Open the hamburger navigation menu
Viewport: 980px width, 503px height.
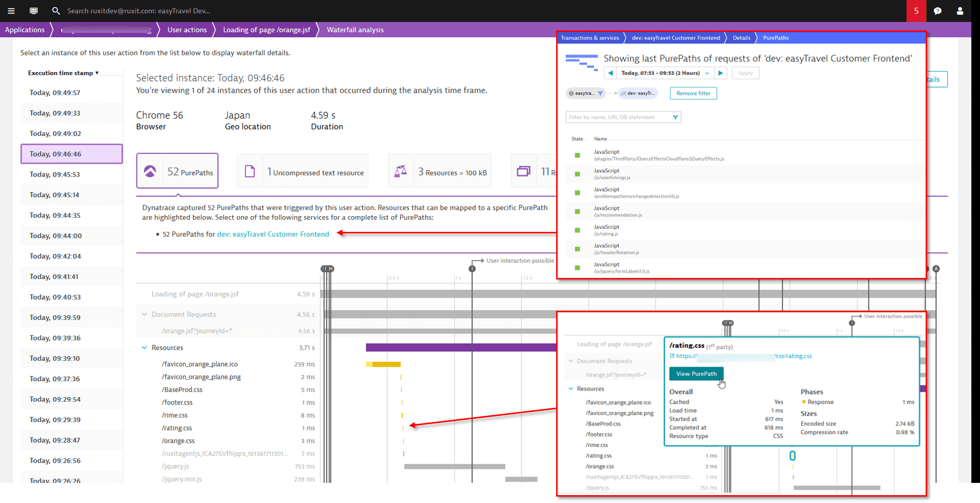(x=11, y=11)
